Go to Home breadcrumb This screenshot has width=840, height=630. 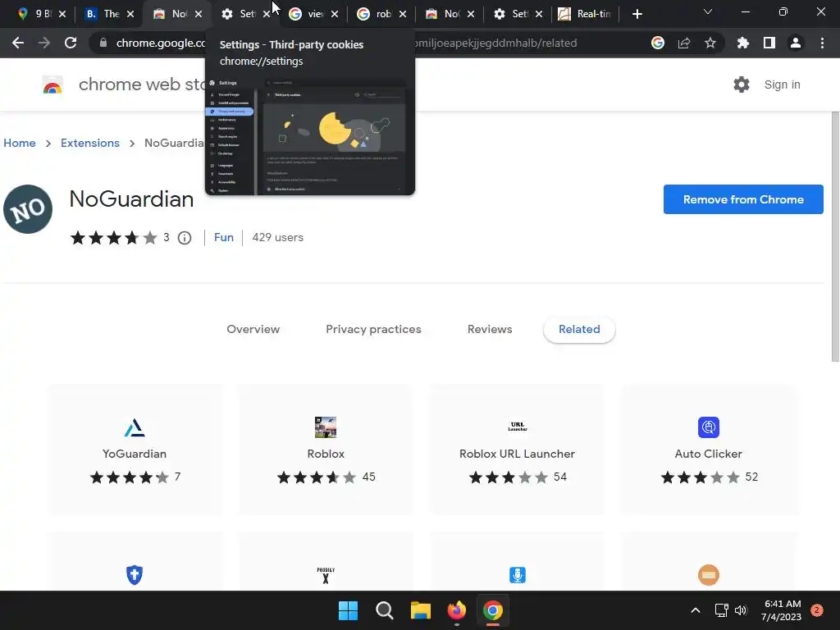[x=20, y=143]
